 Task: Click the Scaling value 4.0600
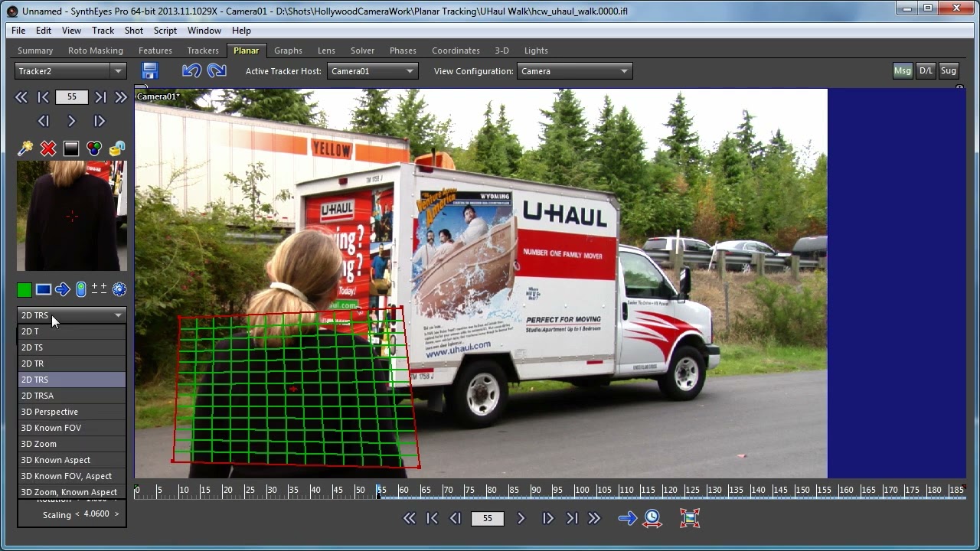(x=96, y=514)
